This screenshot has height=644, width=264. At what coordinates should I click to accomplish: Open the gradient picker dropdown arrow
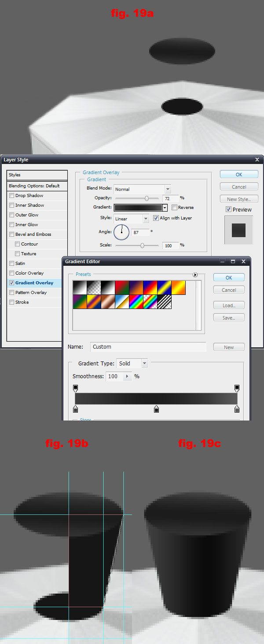point(165,208)
